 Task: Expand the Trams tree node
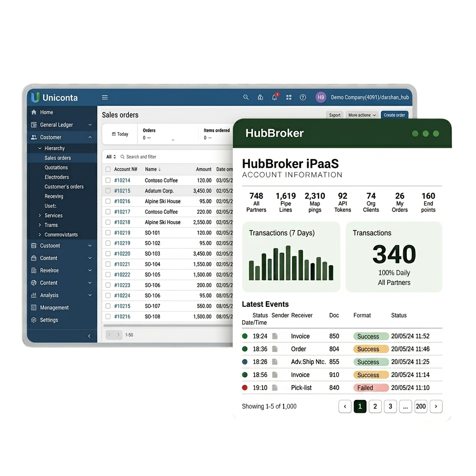point(40,225)
